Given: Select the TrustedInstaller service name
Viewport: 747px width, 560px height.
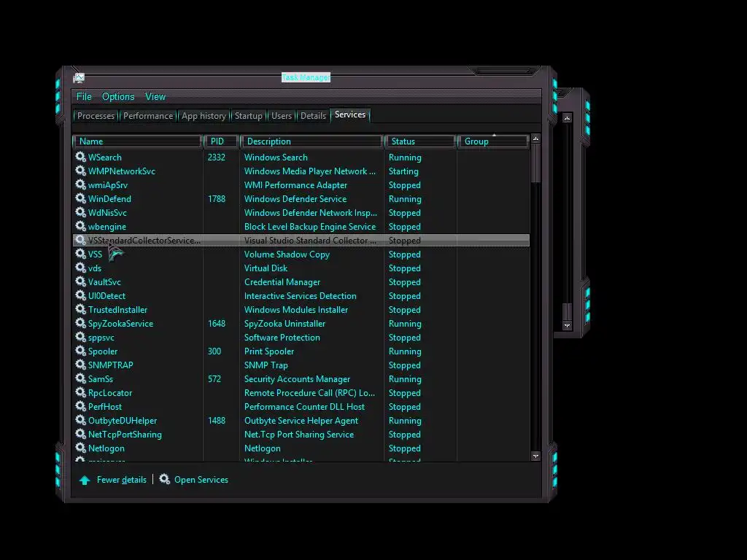Looking at the screenshot, I should 117,309.
